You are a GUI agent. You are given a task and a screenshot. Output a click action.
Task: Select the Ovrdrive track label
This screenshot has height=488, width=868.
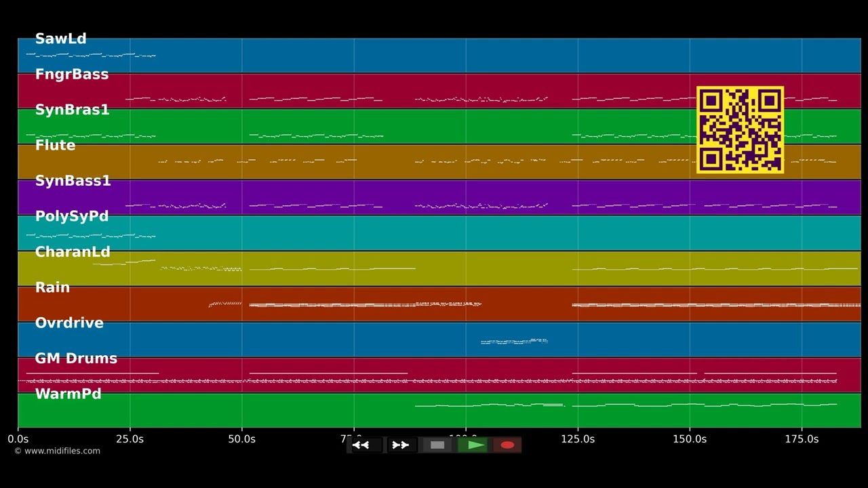click(x=69, y=323)
